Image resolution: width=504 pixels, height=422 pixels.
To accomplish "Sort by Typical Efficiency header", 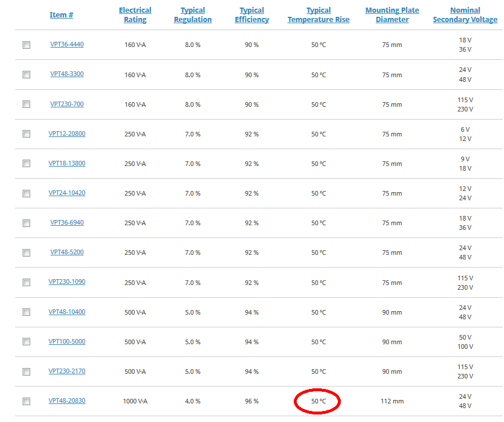I will [x=251, y=15].
